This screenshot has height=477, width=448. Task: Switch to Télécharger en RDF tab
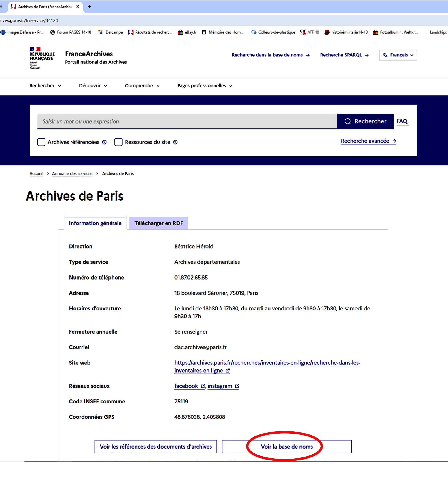[x=159, y=223]
